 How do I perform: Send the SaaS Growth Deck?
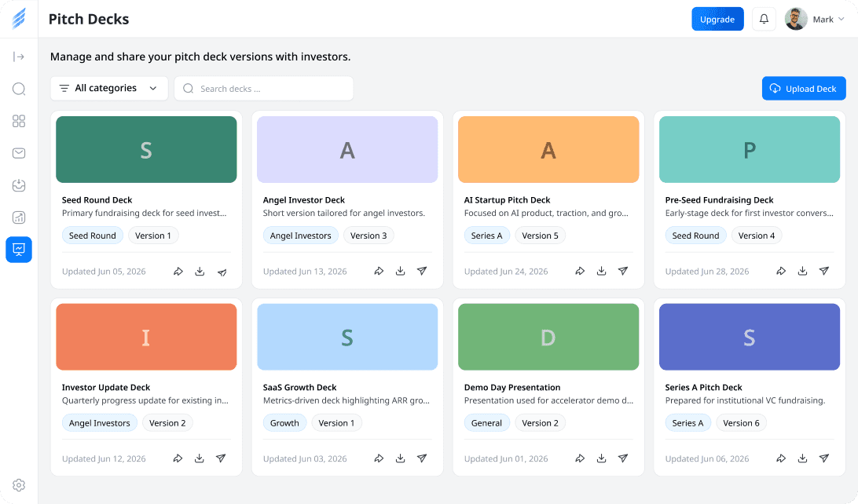coord(422,458)
